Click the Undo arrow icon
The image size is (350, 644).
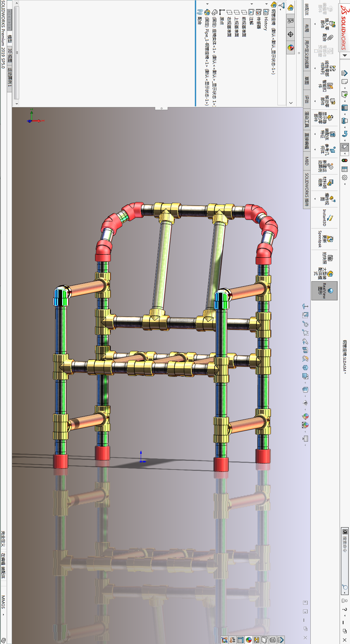coord(345,134)
